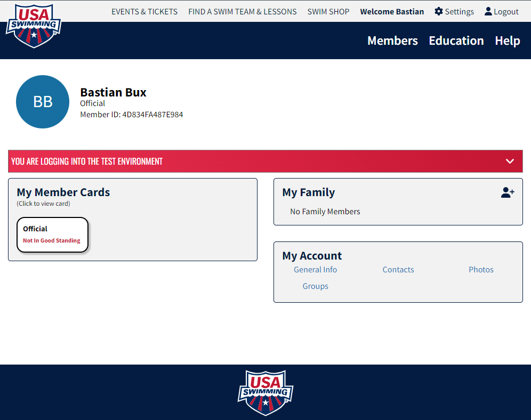View the Official member card

pyautogui.click(x=52, y=235)
